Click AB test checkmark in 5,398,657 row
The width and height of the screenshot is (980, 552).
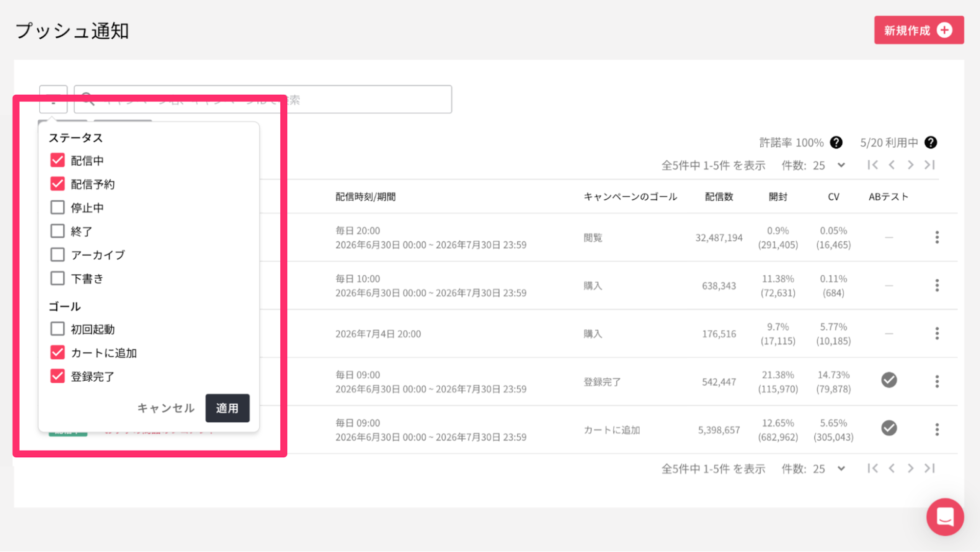889,428
